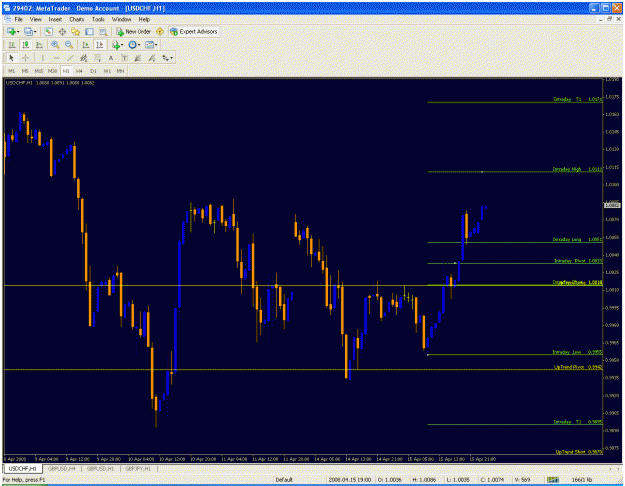Image resolution: width=625 pixels, height=486 pixels.
Task: Open the Data Window crosshair-target icon
Action: coord(62,31)
